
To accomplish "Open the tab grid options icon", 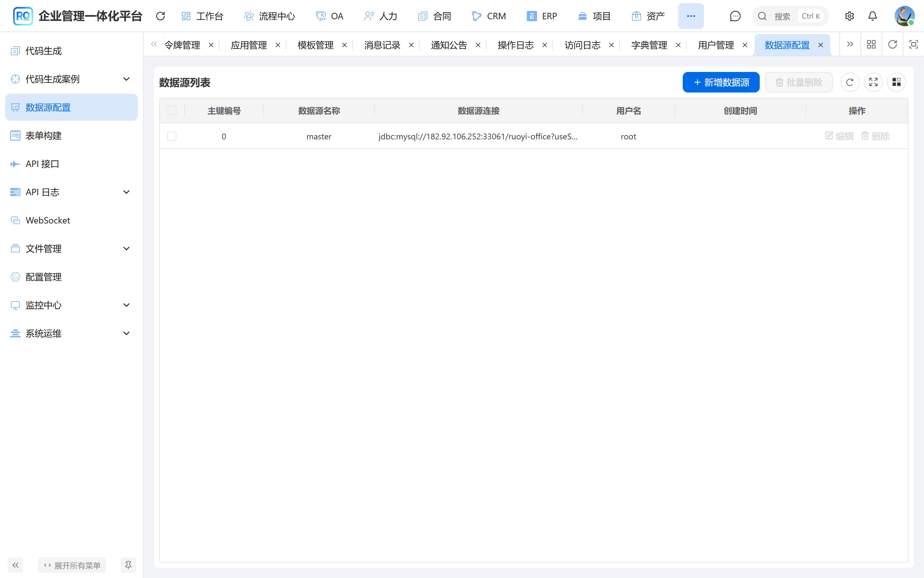I will (x=871, y=45).
